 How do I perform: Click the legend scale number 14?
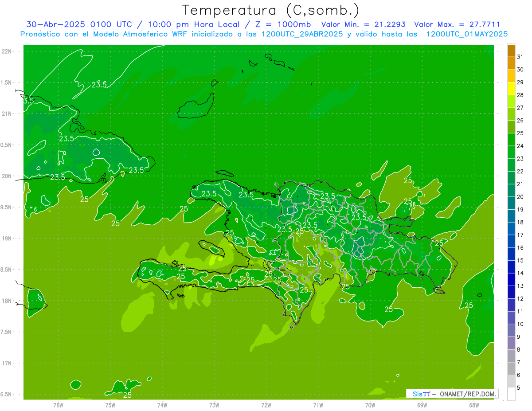click(520, 273)
